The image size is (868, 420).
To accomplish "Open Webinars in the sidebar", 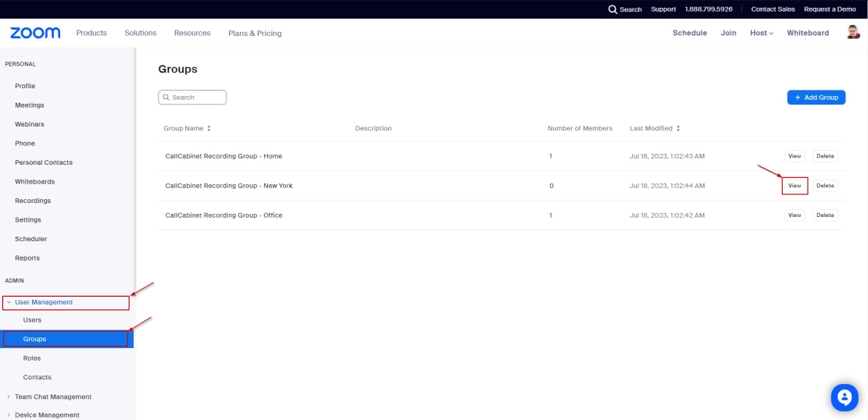I will tap(30, 124).
